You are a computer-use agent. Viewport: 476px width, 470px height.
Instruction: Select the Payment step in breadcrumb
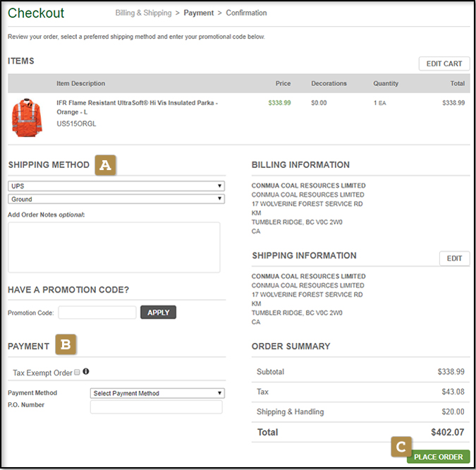point(198,13)
